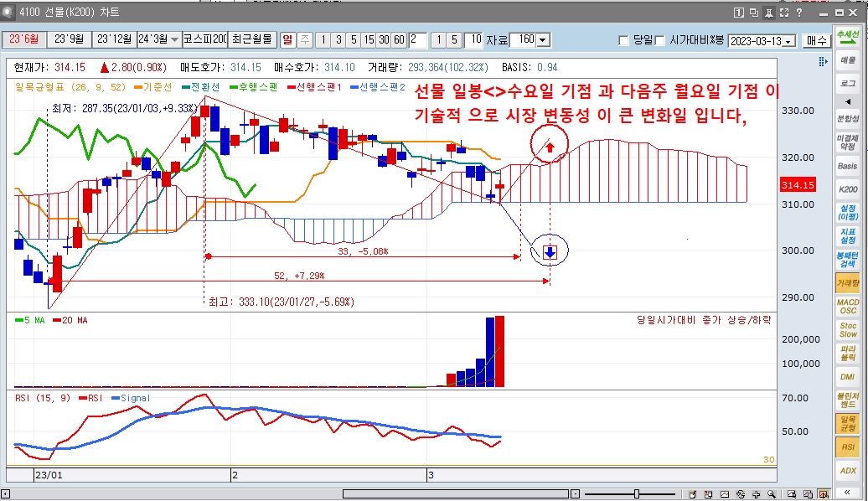The width and height of the screenshot is (868, 501).
Task: Click the 60 minute interval button
Action: point(399,39)
